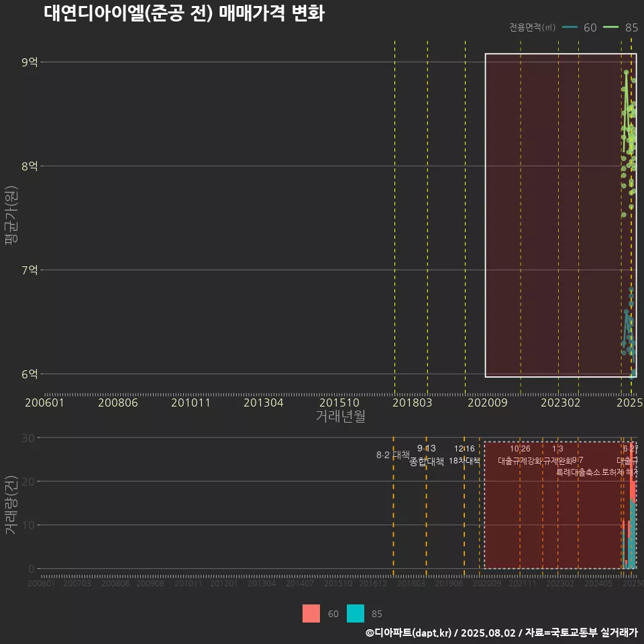This screenshot has width=644, height=644.
Task: Click 202009 on the price chart axis
Action: 488,402
